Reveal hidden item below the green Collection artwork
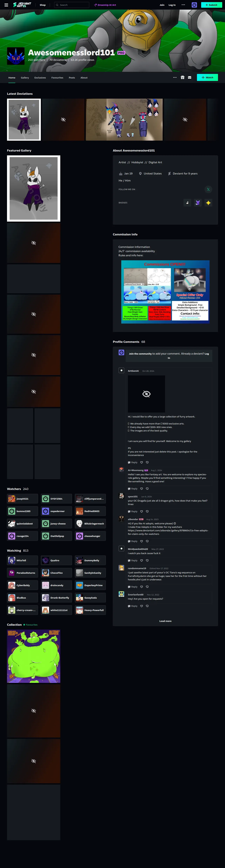The height and width of the screenshot is (868, 225). pyautogui.click(x=34, y=711)
